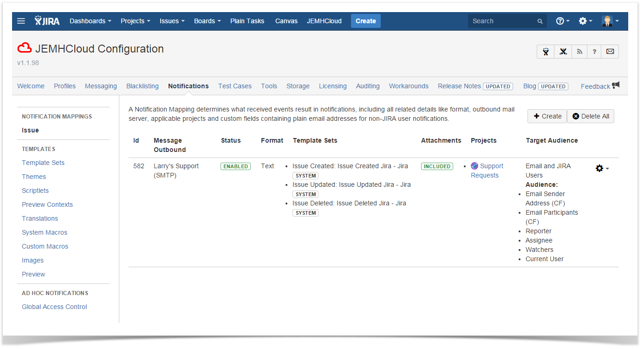This screenshot has height=349, width=644.
Task: Select the Notifications tab
Action: (189, 86)
